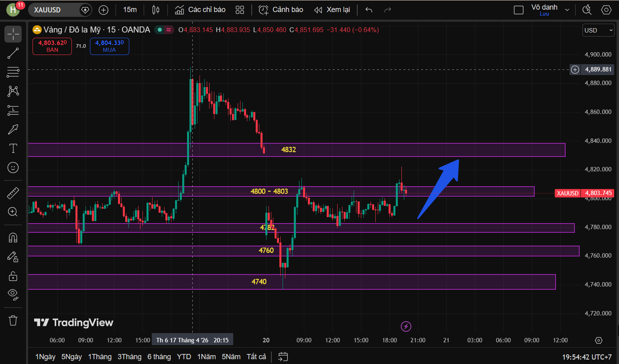
Task: Click the 4800 ~ 4803 zone label
Action: pos(269,191)
